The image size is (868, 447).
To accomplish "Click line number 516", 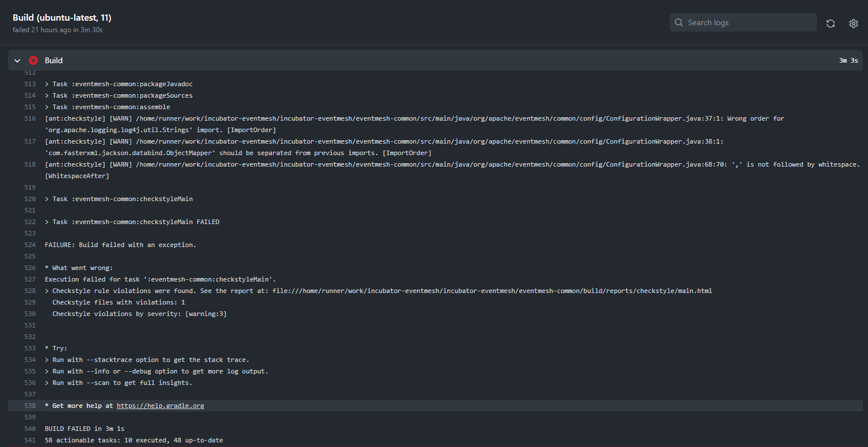I will (30, 118).
